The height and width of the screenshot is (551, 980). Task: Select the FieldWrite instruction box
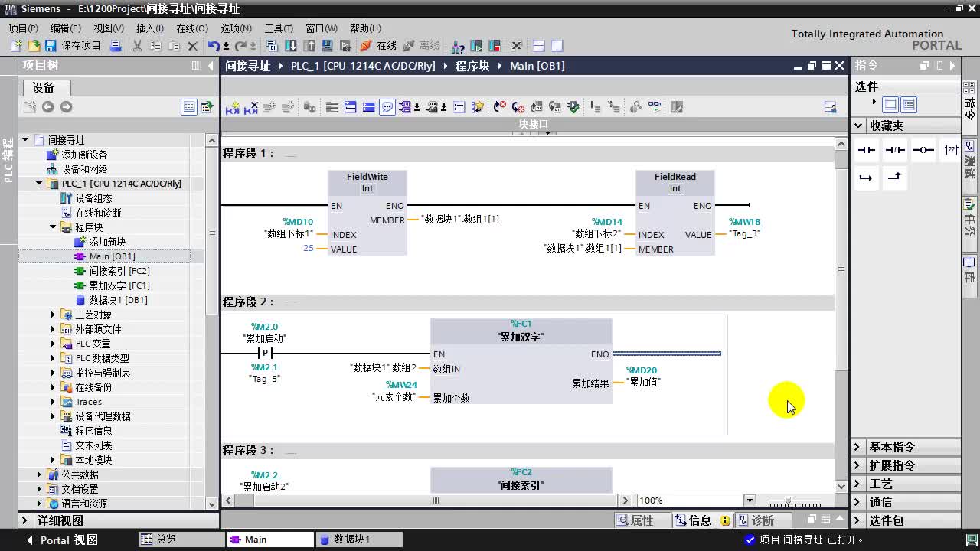(x=367, y=213)
